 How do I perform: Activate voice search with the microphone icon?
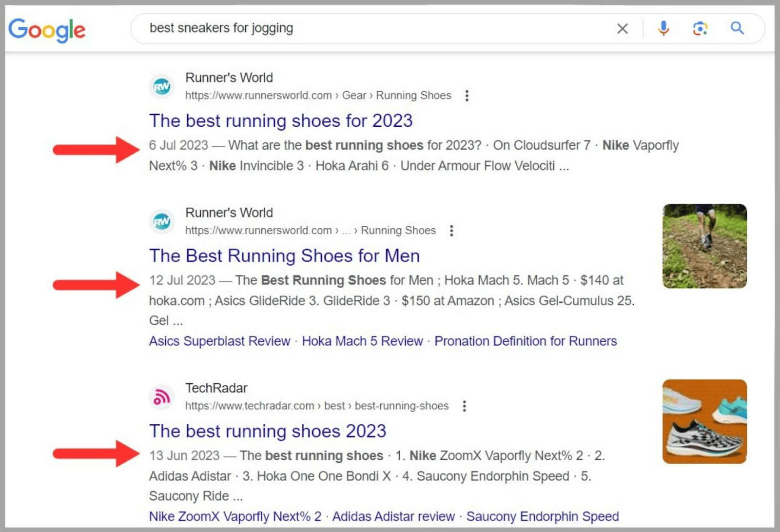tap(663, 28)
